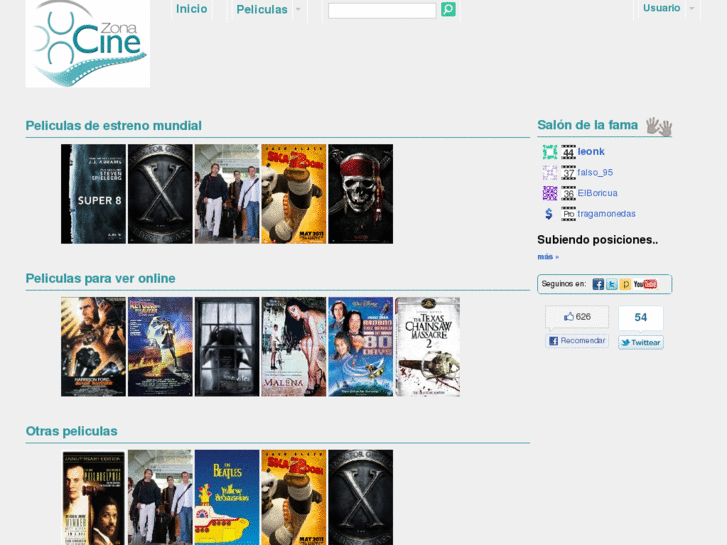This screenshot has height=545, width=727.
Task: Open the Kung Fu Panda poster under estreno mundial
Action: pyautogui.click(x=293, y=194)
